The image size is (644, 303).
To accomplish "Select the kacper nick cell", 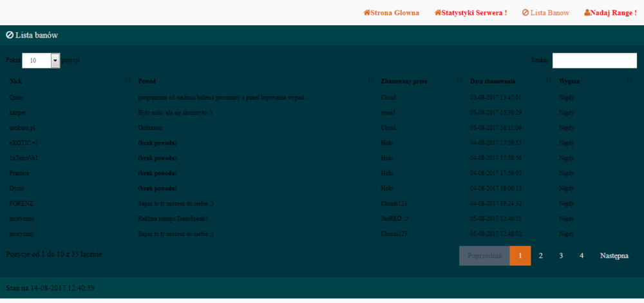I will pos(18,113).
